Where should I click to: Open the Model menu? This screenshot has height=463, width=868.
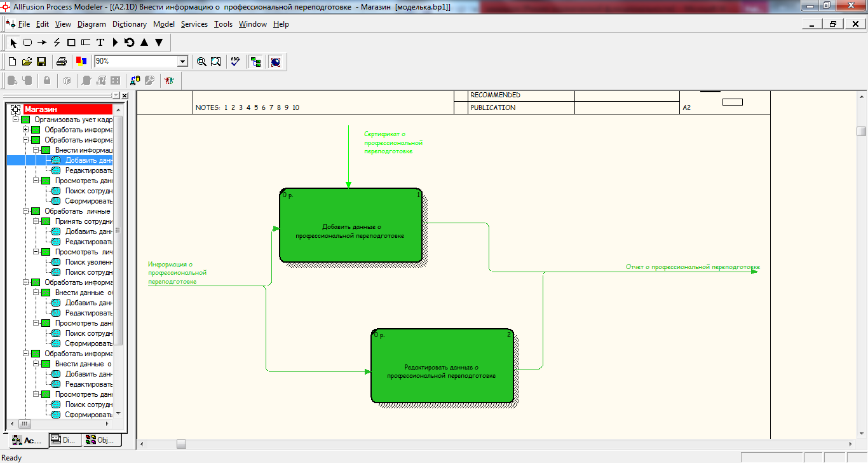click(164, 24)
